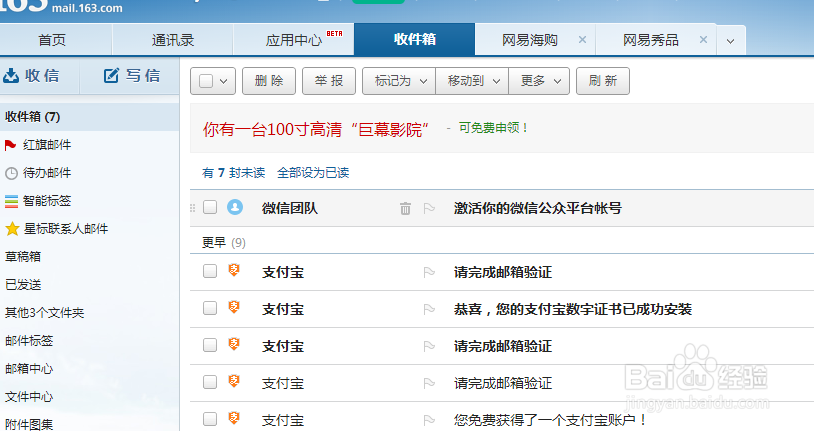Screen dimensions: 814x431
Task: Click the avatar icon of 微信团队 mail
Action: [235, 208]
